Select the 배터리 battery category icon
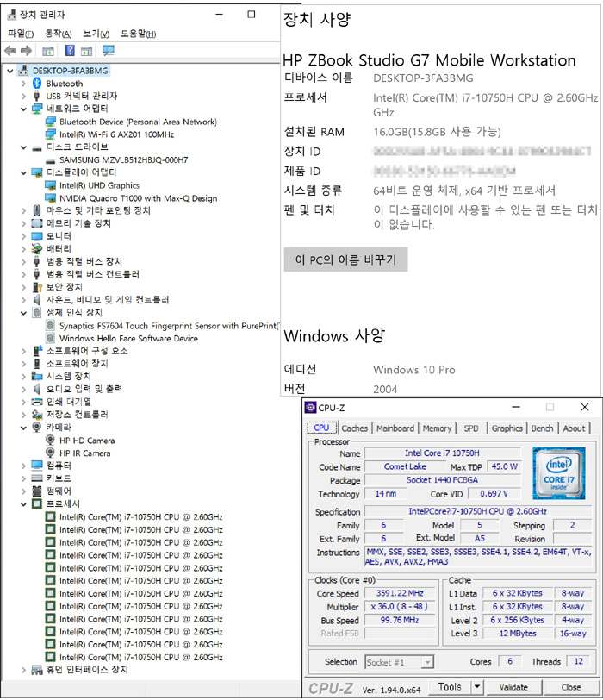Screen dimensions: 603x700 tap(37, 248)
